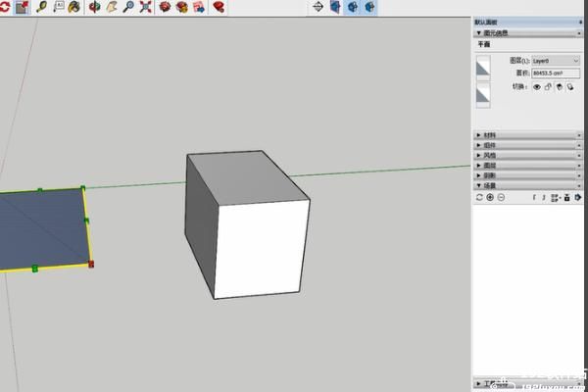Expand the 材料 materials panel
This screenshot has height=392, width=588.
click(x=479, y=135)
